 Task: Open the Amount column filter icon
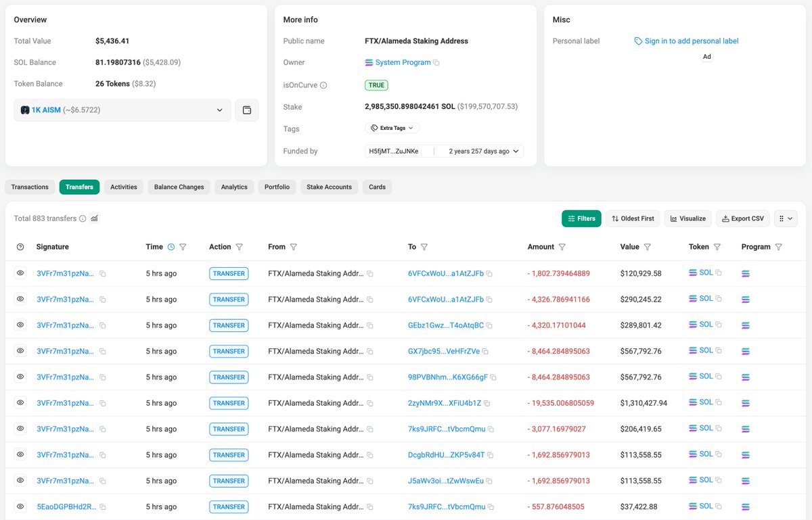tap(562, 247)
